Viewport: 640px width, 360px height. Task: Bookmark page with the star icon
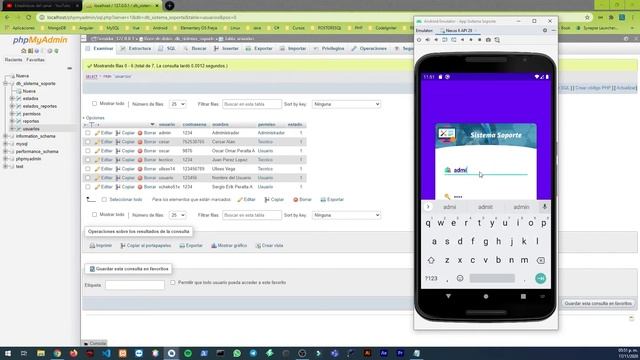(x=587, y=18)
